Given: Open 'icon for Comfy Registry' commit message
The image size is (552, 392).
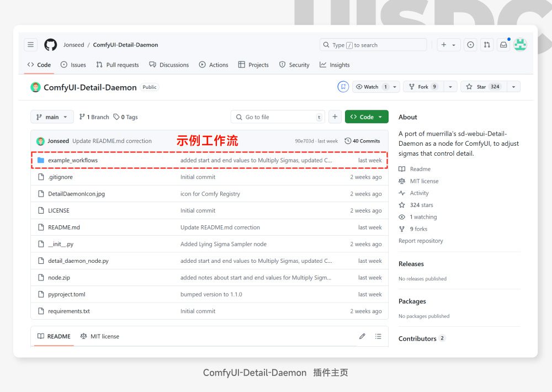Looking at the screenshot, I should click(x=210, y=194).
